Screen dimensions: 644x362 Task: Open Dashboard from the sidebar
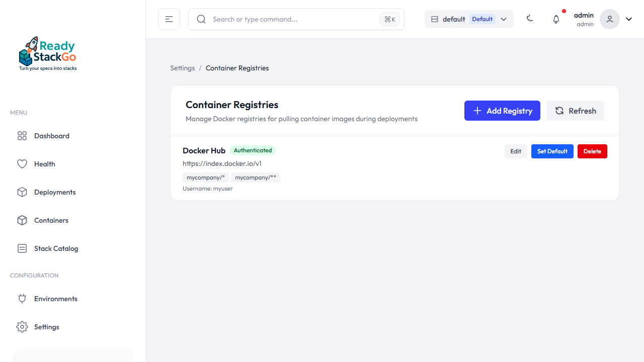[51, 136]
